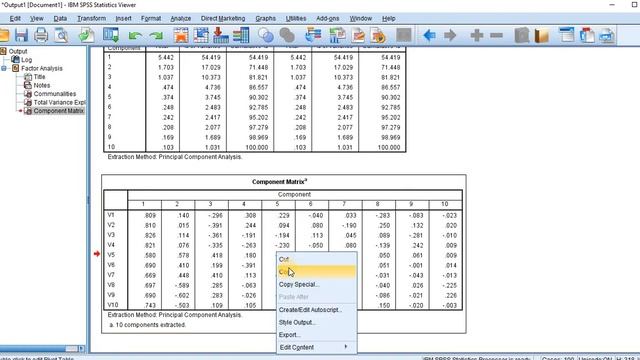Screen dimensions: 640x360
Task: Open the Edit menu
Action: (15, 18)
